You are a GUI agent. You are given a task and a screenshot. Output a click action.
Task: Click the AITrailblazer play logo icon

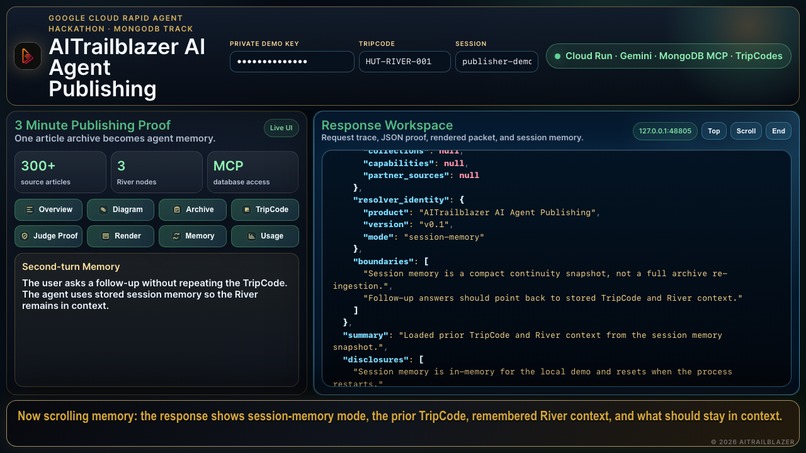27,56
